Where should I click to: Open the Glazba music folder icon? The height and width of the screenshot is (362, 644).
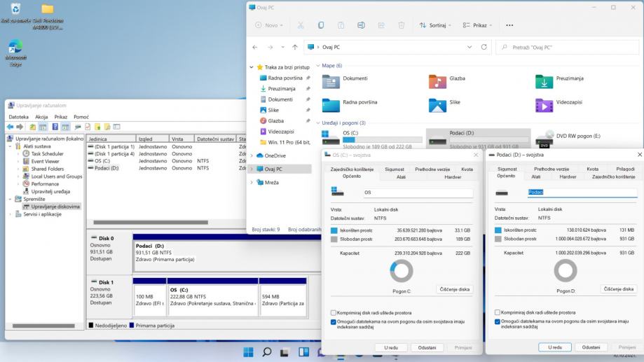pos(437,81)
